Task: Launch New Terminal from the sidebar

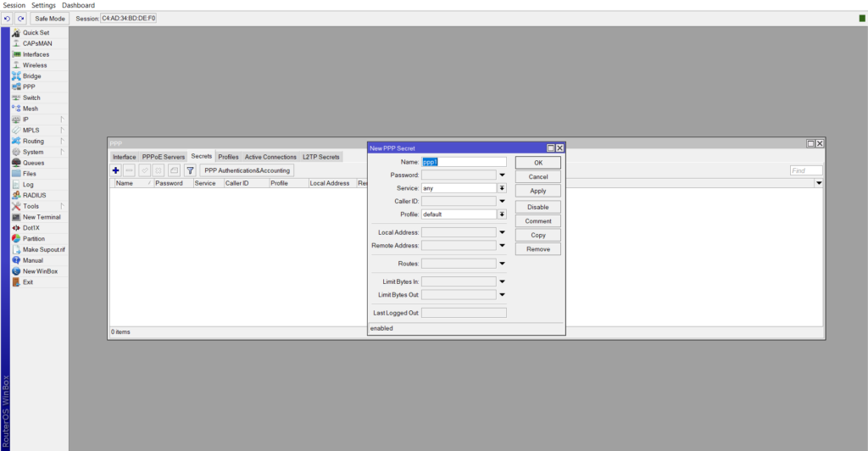Action: [41, 217]
